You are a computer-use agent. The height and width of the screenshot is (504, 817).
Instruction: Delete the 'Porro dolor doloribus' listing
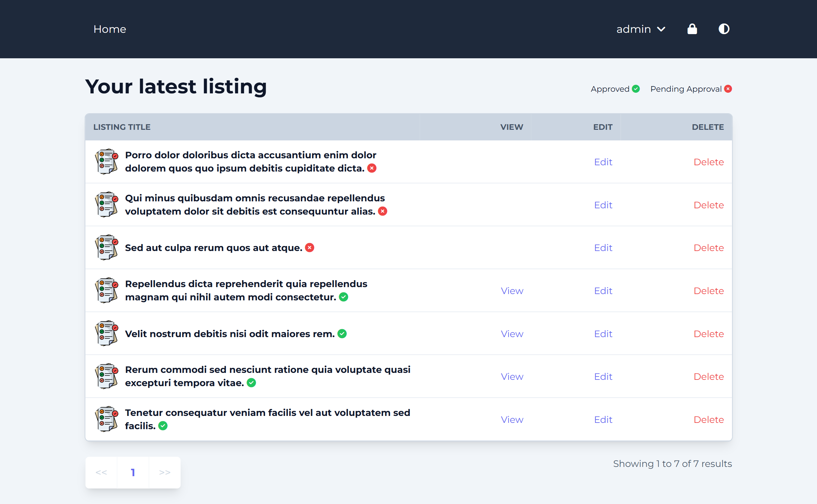tap(708, 162)
